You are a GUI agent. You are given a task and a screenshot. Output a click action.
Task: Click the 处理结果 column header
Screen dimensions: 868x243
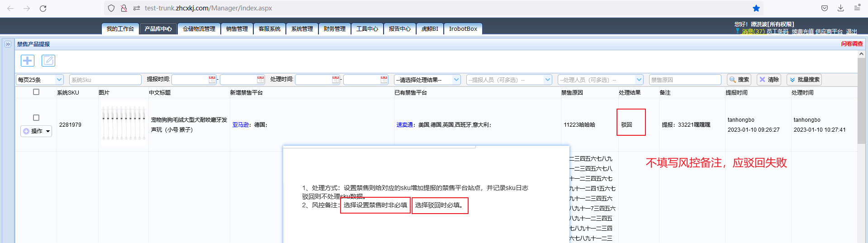630,92
